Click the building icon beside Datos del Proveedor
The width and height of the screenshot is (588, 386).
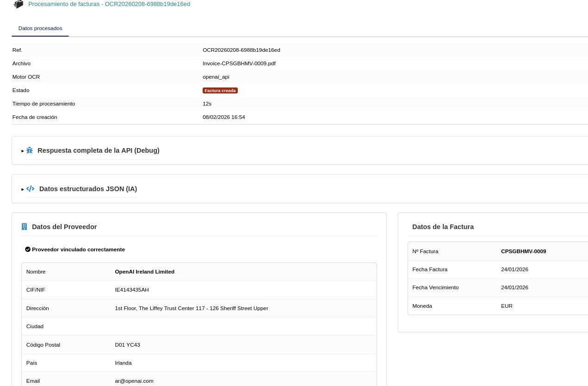tap(25, 227)
